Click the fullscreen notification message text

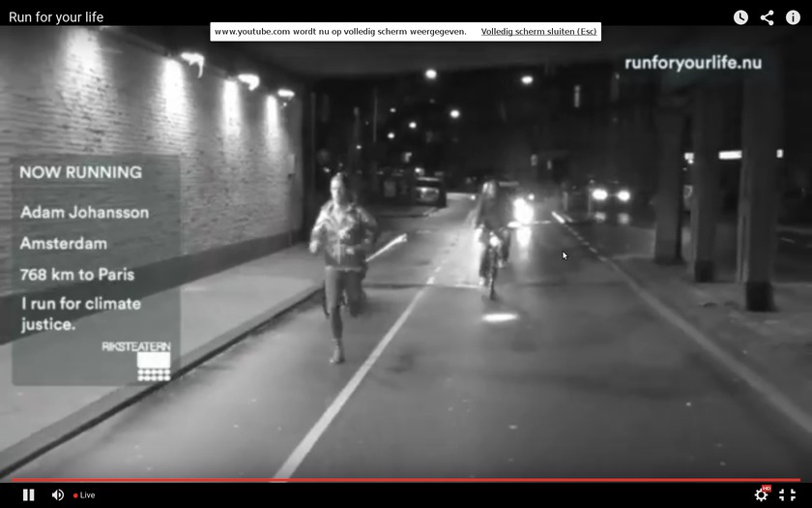click(340, 32)
